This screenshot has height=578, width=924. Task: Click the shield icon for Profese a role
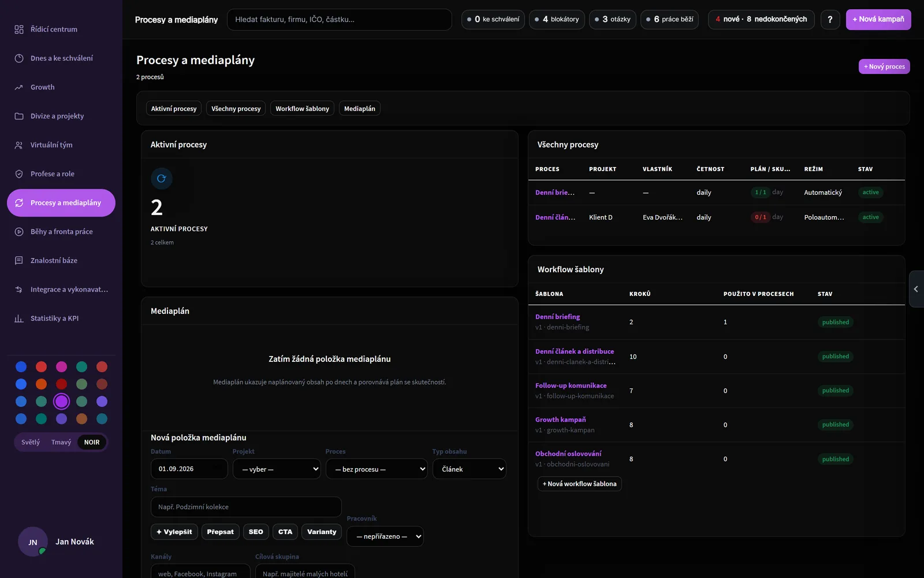click(19, 174)
